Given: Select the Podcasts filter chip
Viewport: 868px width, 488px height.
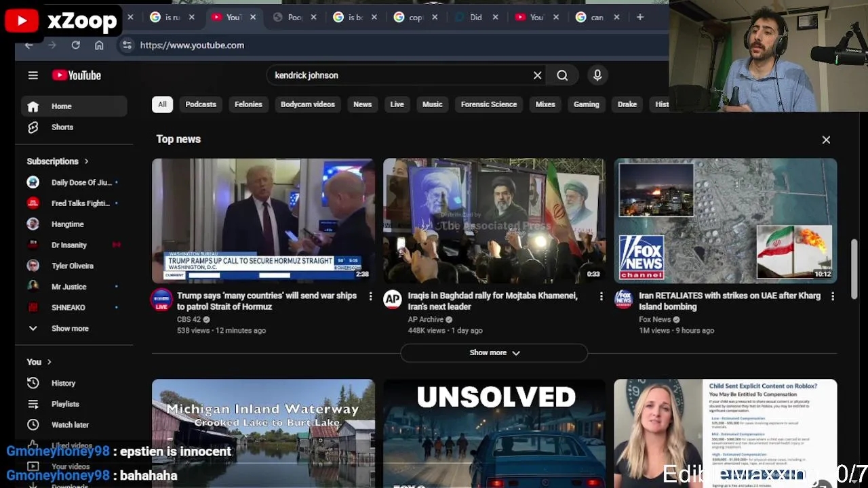Looking at the screenshot, I should tap(201, 104).
